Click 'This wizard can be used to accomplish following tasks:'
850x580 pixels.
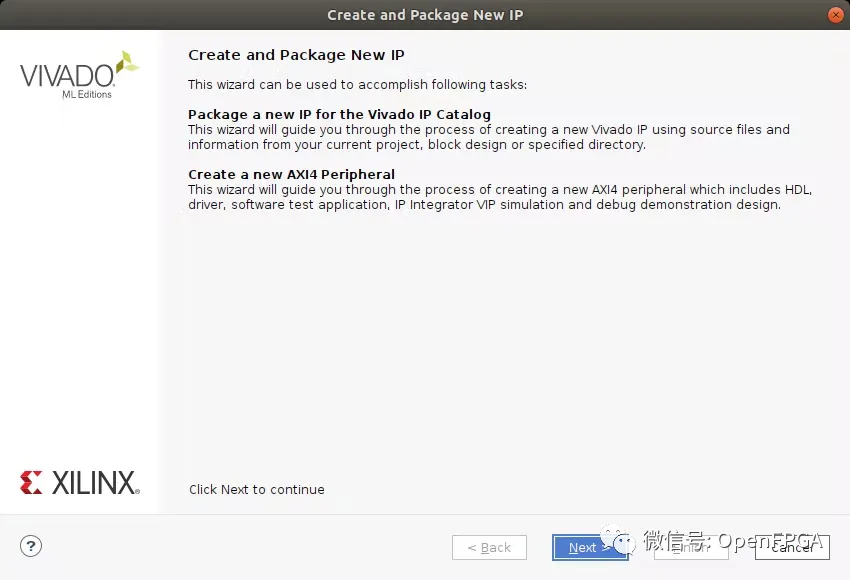pos(357,85)
